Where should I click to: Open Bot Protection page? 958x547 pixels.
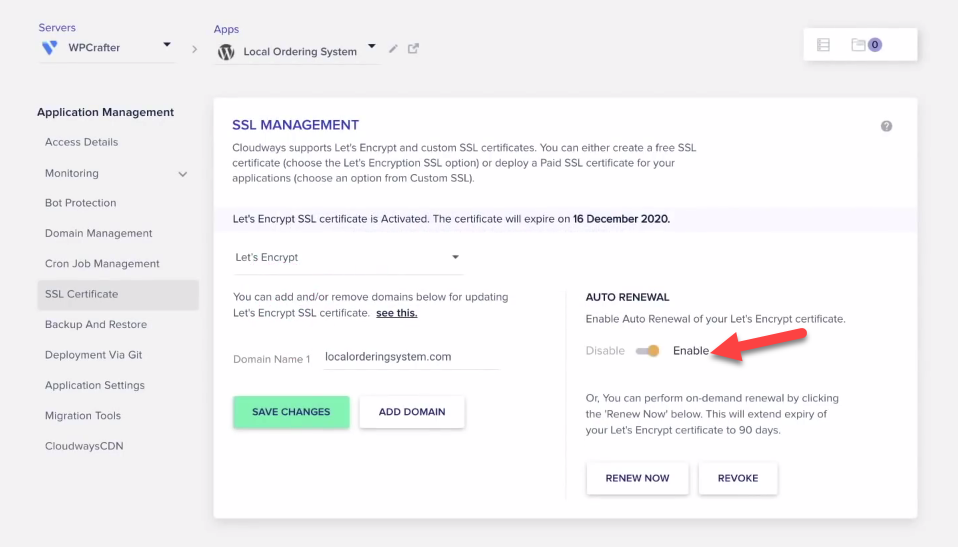coord(81,203)
